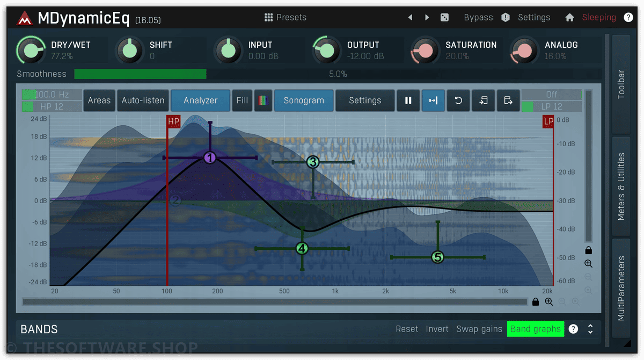Image resolution: width=644 pixels, height=360 pixels.
Task: Select band 3 node in the graph
Action: [313, 162]
